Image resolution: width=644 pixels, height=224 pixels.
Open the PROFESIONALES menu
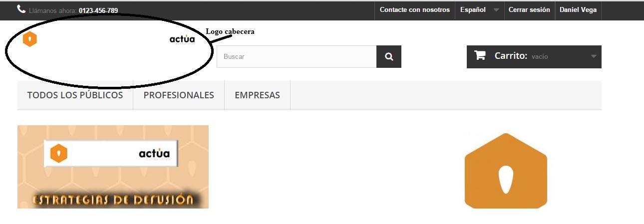179,95
